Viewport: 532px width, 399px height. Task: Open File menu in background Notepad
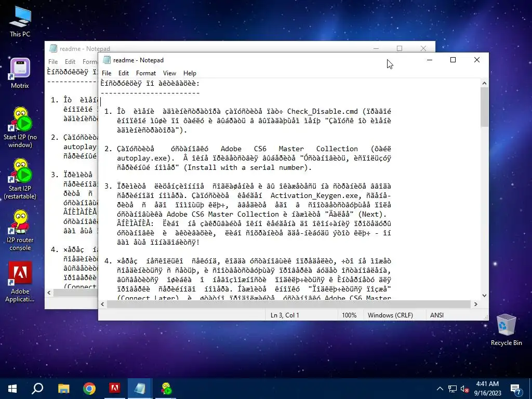point(53,62)
